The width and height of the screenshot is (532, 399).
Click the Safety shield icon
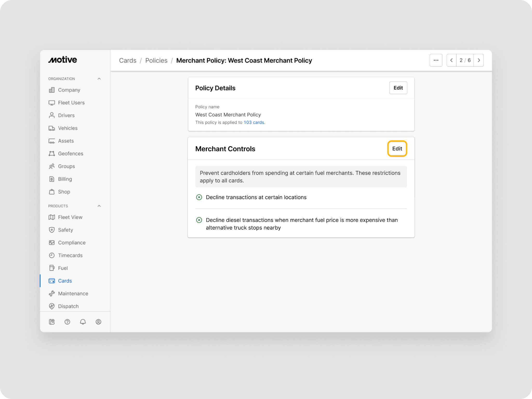point(52,230)
